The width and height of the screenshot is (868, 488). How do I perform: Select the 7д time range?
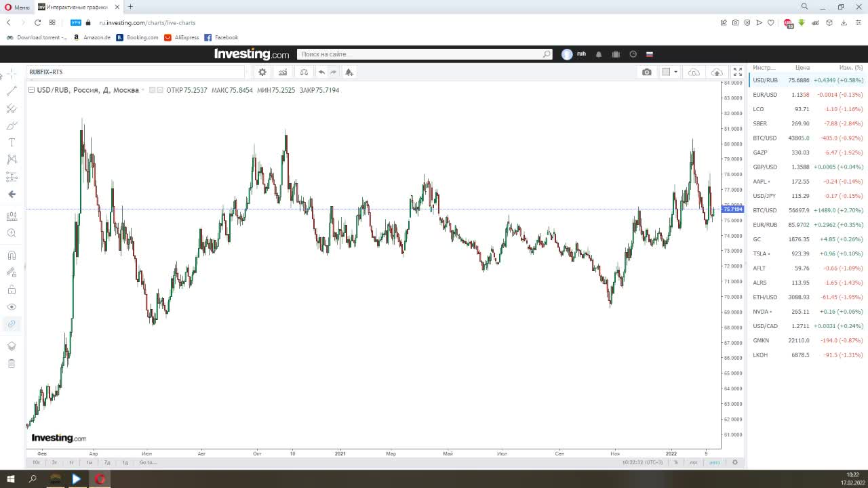point(107,462)
